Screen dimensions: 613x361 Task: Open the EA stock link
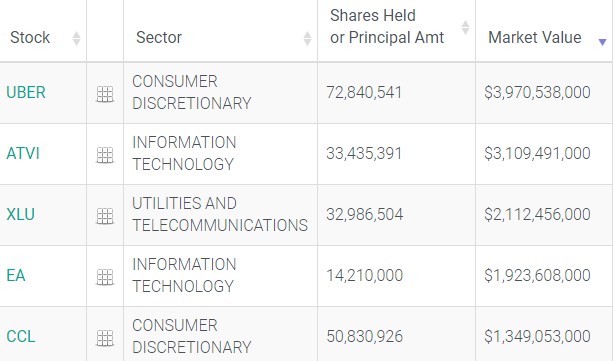16,275
